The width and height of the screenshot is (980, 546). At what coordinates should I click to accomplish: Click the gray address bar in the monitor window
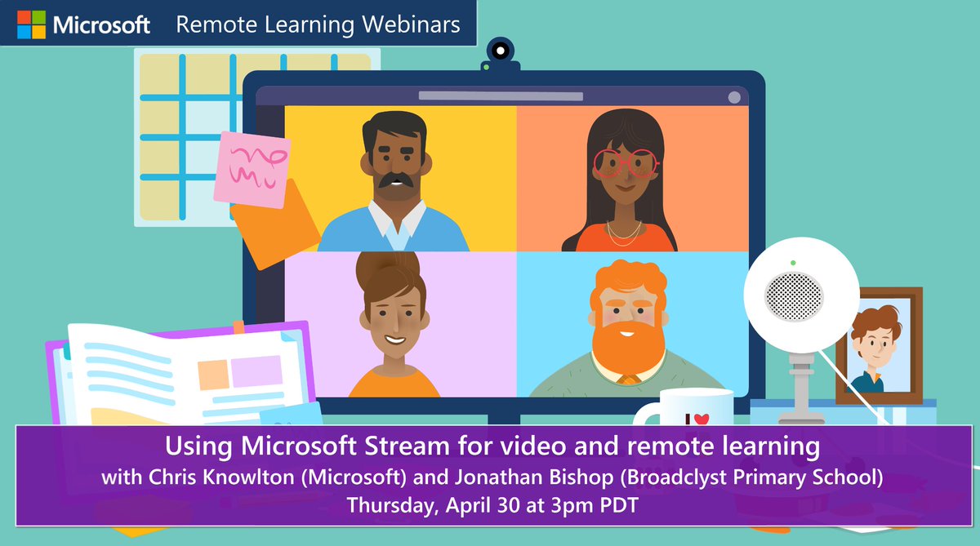(501, 95)
